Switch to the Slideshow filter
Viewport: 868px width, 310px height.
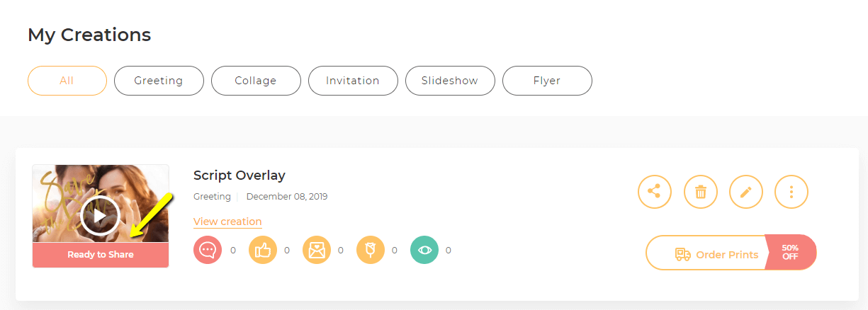coord(450,81)
